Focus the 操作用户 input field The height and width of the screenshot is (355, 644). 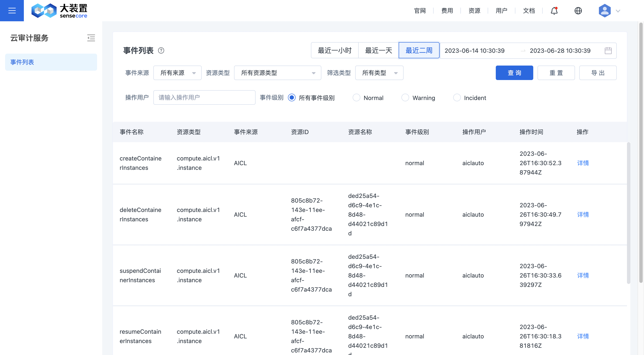[204, 97]
